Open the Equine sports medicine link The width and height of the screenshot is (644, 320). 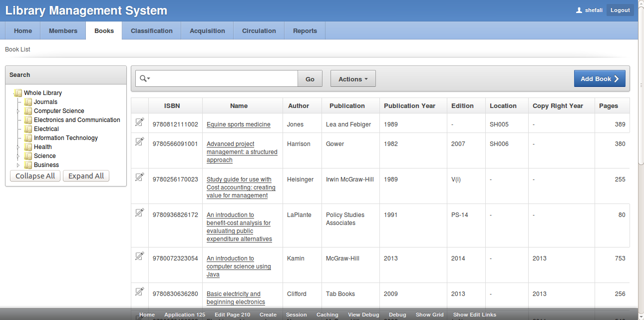238,124
